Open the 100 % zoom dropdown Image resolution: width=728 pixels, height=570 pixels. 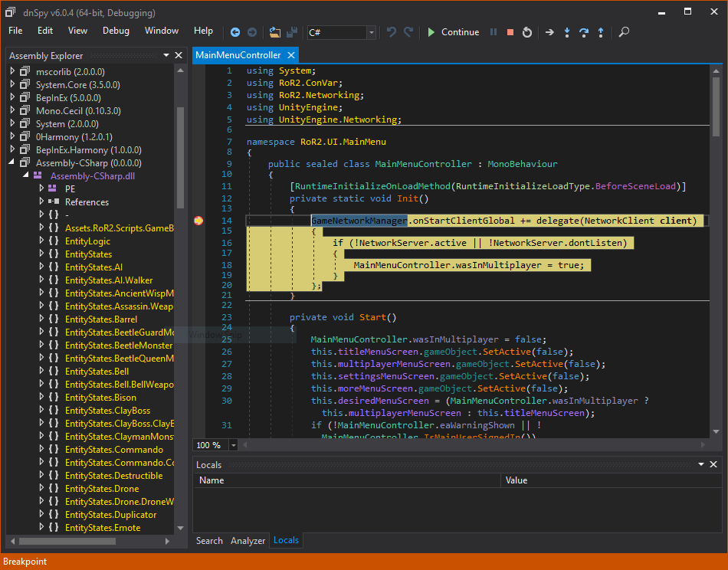(234, 445)
